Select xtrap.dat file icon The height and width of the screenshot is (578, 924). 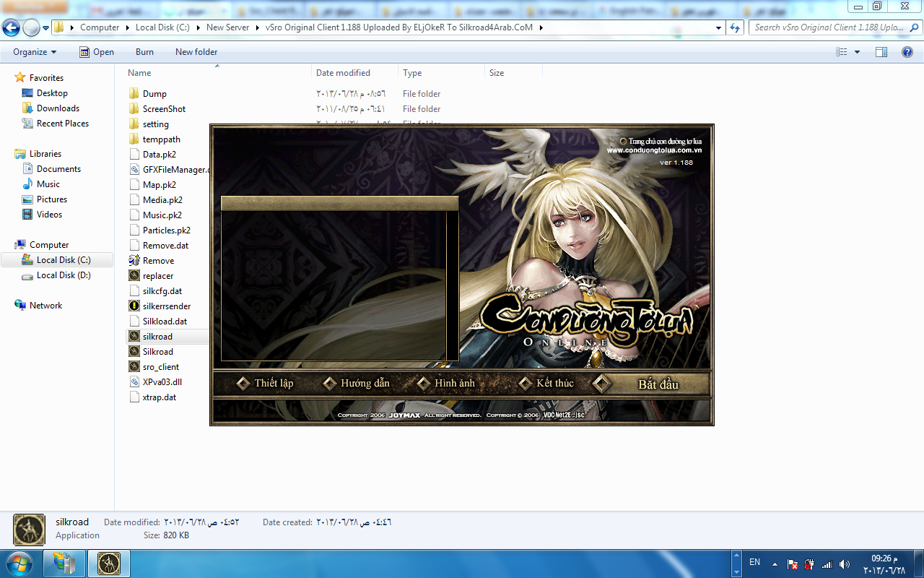134,397
